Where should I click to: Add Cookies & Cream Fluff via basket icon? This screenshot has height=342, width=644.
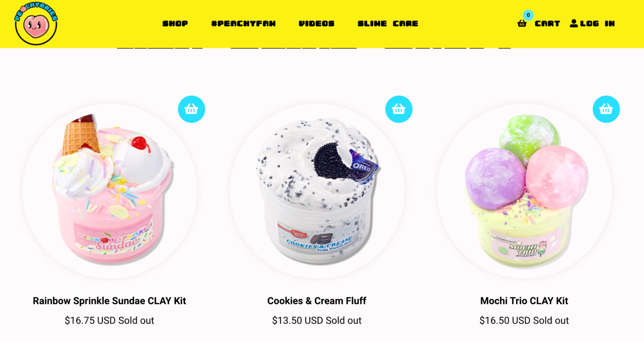click(x=399, y=109)
